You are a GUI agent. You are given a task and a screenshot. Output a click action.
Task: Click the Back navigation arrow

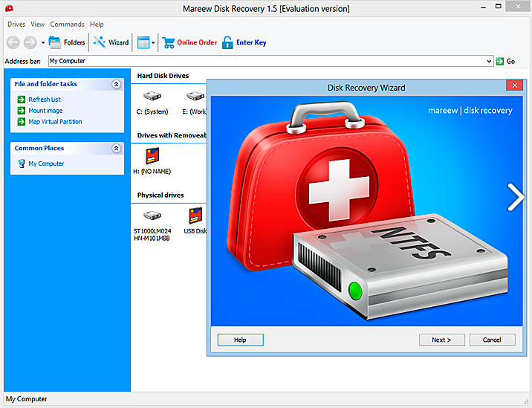[13, 42]
